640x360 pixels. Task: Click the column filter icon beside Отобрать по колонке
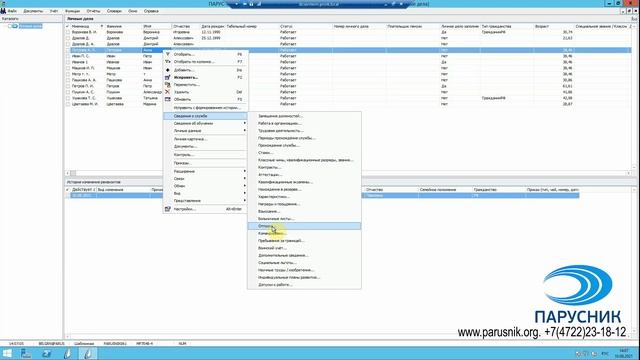tap(167, 62)
